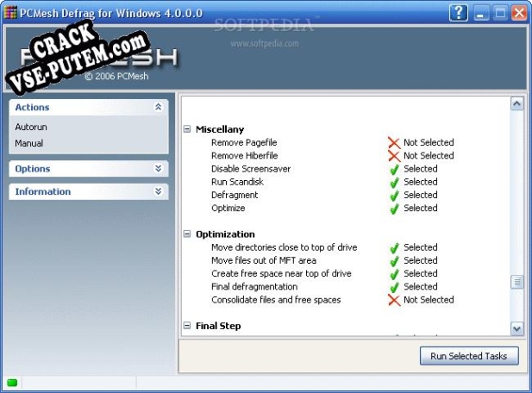Click green checkmark next to Run Scandisk
Screen dimensions: 532x393
click(x=393, y=182)
